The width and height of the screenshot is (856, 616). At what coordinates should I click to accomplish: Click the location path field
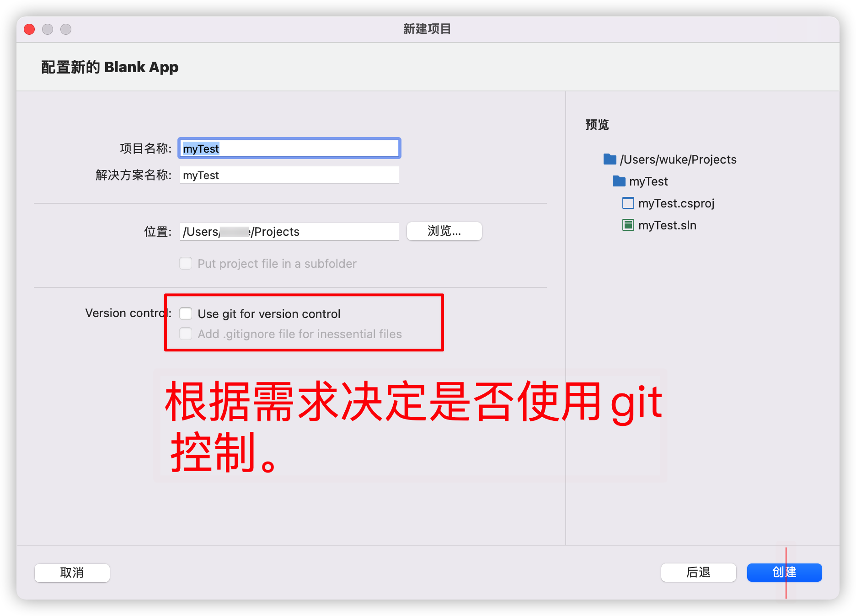[289, 232]
